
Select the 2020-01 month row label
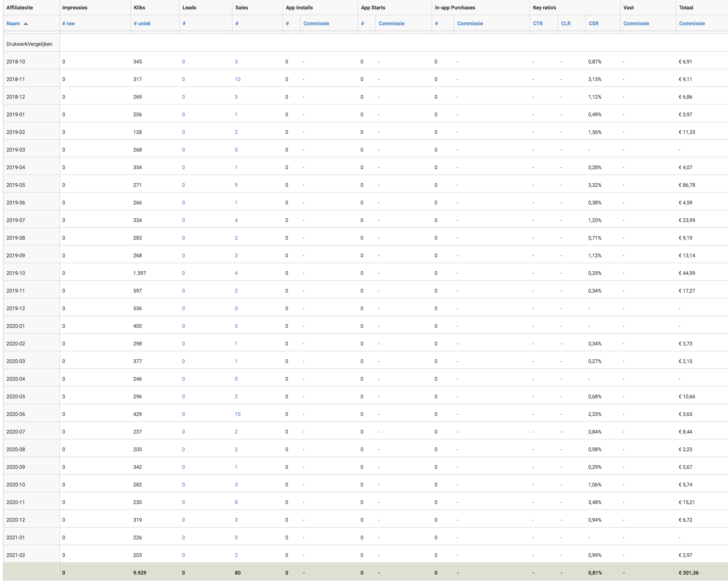pyautogui.click(x=16, y=326)
